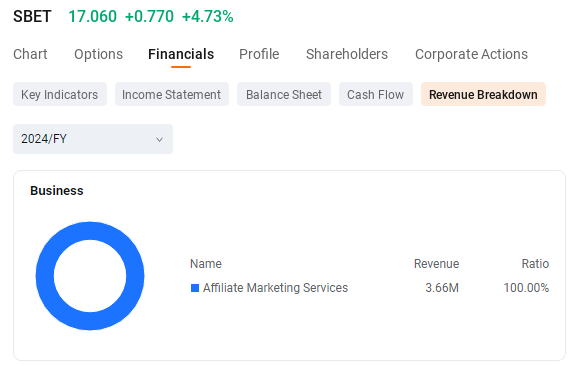Click the Business section heading

57,191
